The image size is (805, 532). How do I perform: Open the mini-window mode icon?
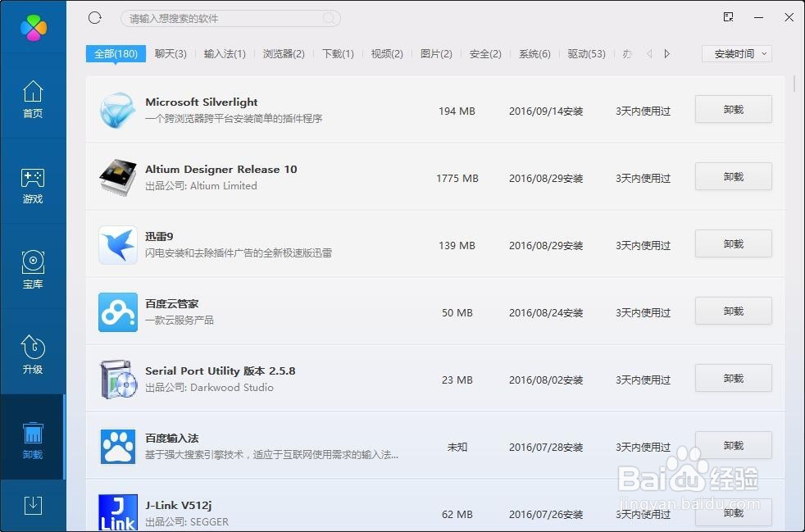tap(728, 17)
